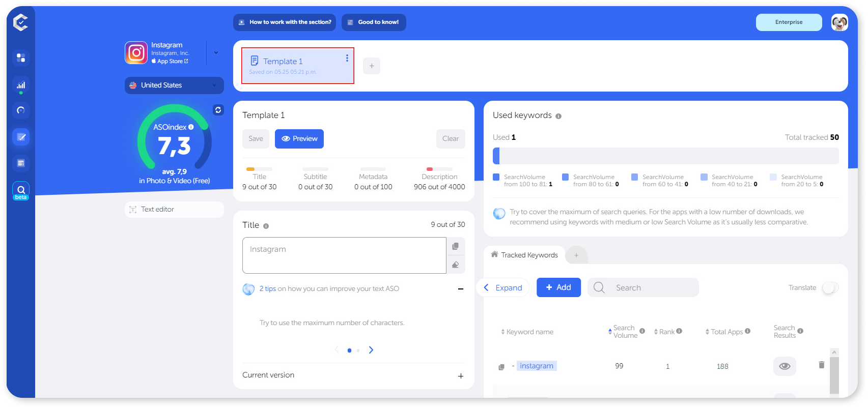Collapse the ASO tips section
This screenshot has width=868, height=408.
tap(461, 289)
